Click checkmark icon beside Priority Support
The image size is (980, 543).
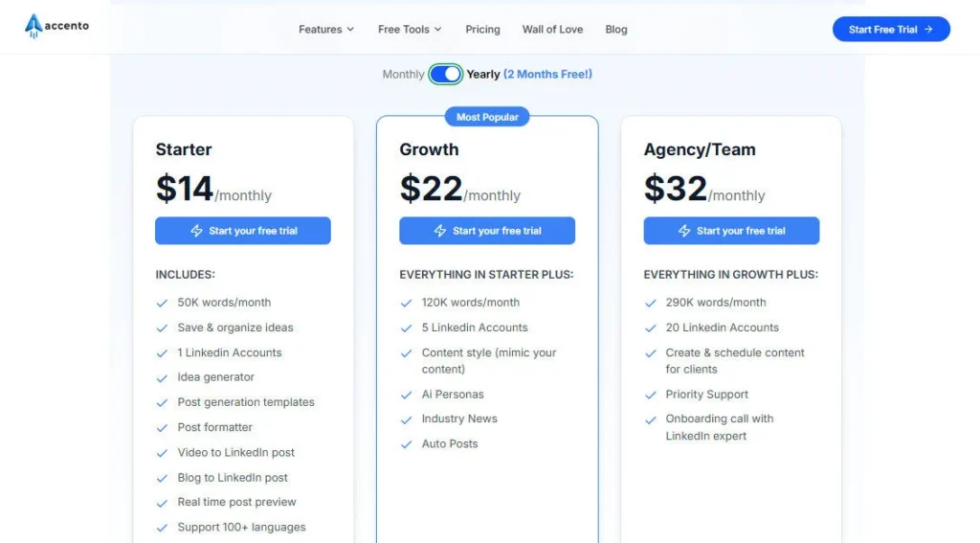(650, 395)
